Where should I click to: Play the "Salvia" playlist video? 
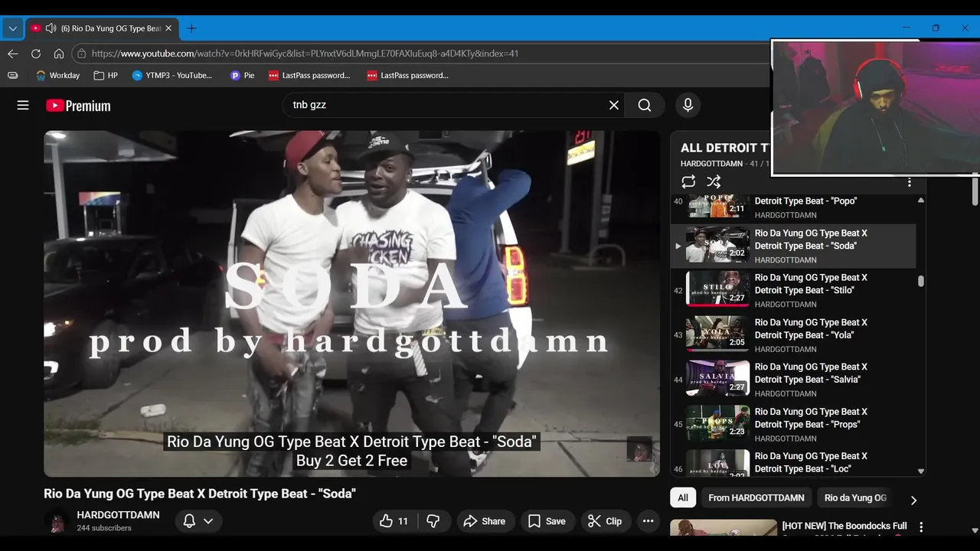[792, 380]
